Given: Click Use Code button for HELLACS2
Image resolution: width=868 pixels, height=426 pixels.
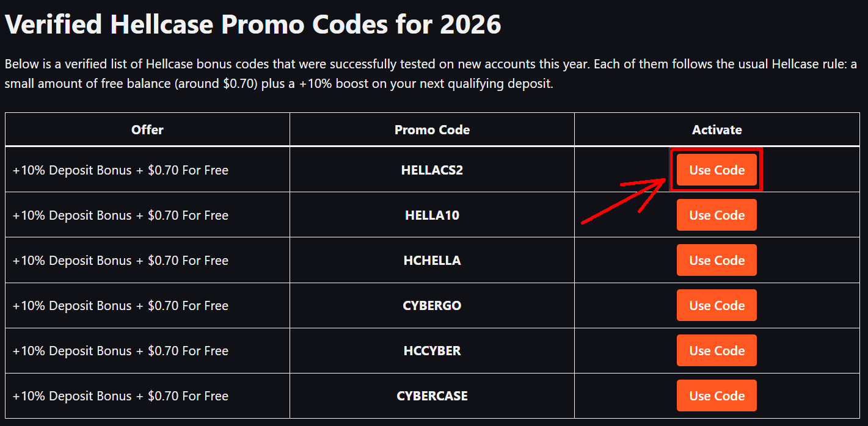Looking at the screenshot, I should tap(717, 170).
